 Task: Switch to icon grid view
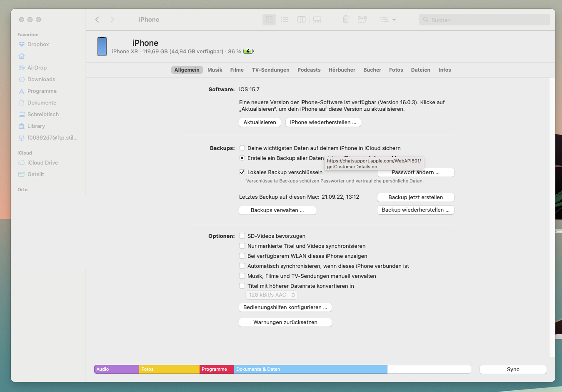click(x=269, y=20)
